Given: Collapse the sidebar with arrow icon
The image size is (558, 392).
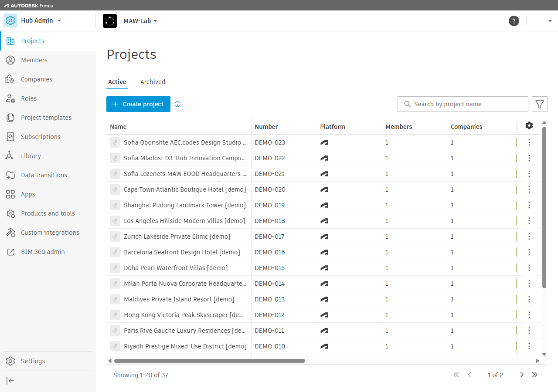Looking at the screenshot, I should click(11, 381).
